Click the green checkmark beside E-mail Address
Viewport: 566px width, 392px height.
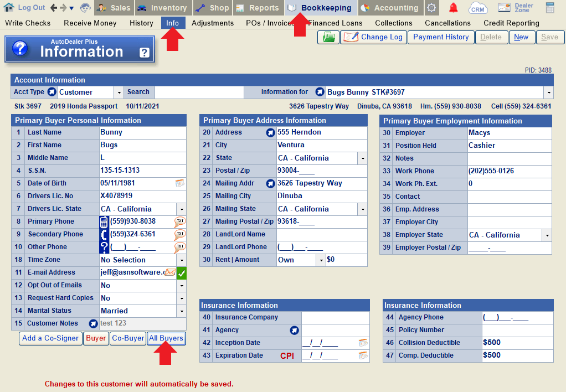coord(182,274)
